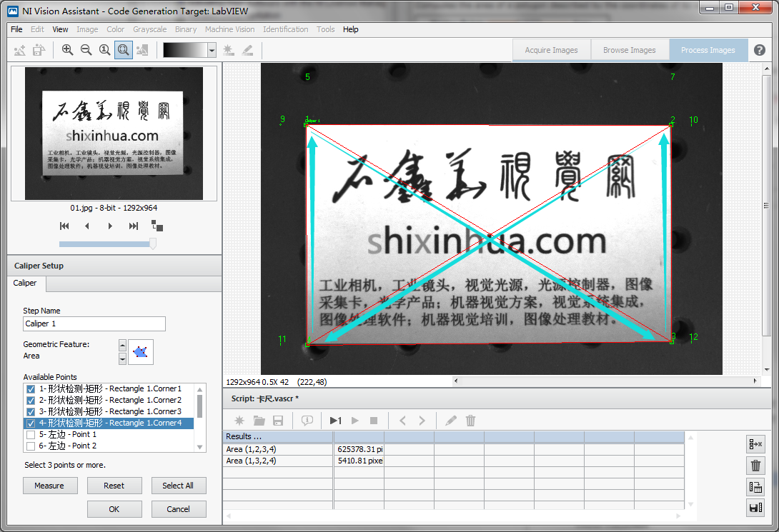
Task: Click the script info bubble icon
Action: (x=307, y=421)
